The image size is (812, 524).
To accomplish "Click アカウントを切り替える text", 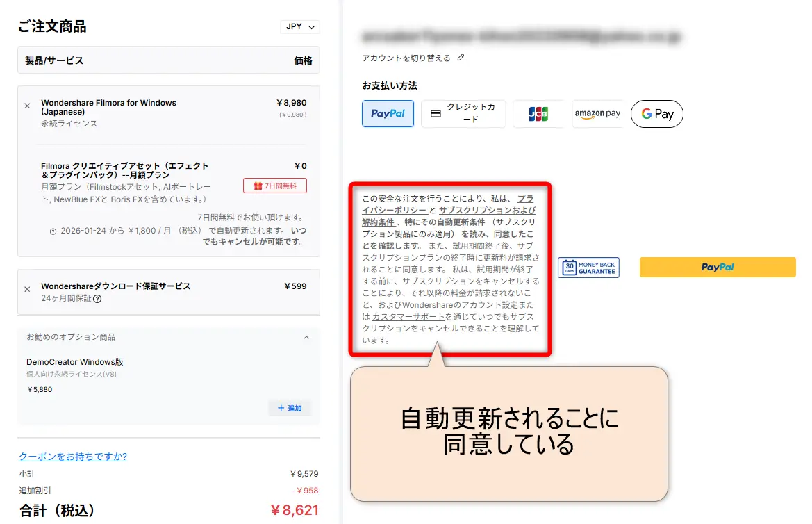I will [406, 58].
